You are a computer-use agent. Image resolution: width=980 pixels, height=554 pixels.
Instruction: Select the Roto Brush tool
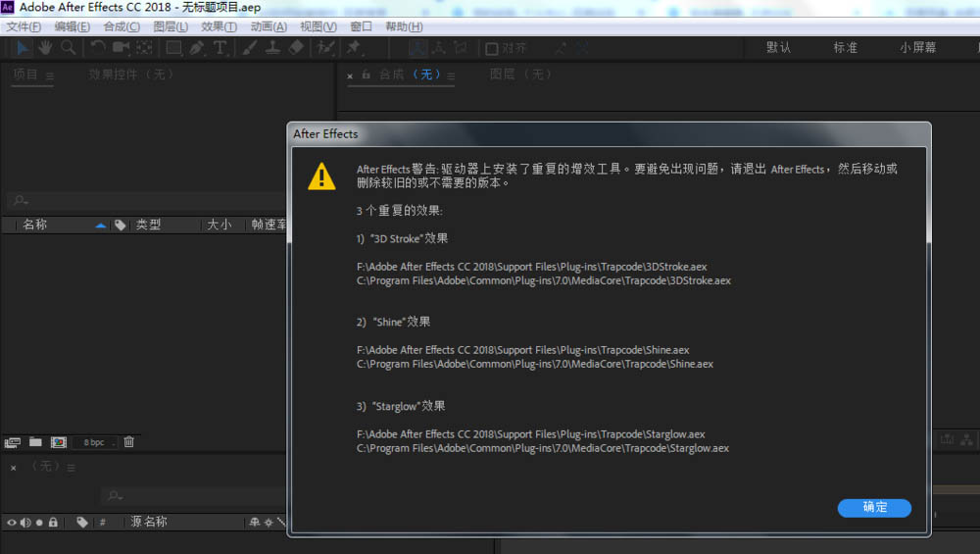click(x=325, y=47)
